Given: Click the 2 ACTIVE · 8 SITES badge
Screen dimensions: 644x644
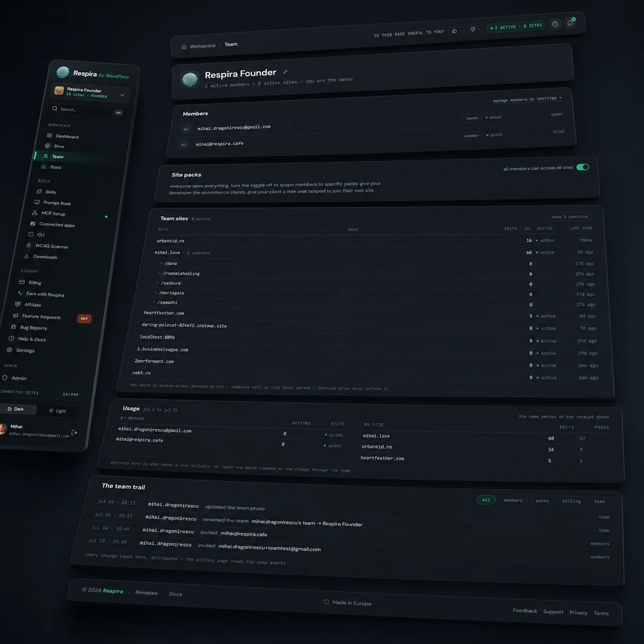Looking at the screenshot, I should coord(516,26).
